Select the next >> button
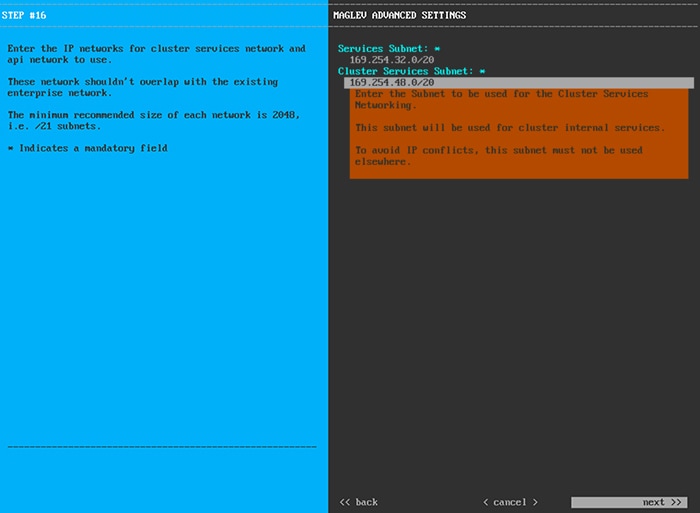 pos(629,502)
